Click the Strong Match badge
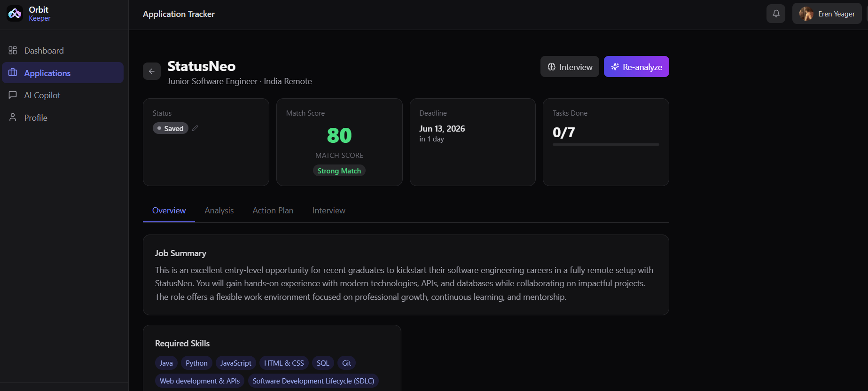Image resolution: width=868 pixels, height=391 pixels. (x=339, y=171)
